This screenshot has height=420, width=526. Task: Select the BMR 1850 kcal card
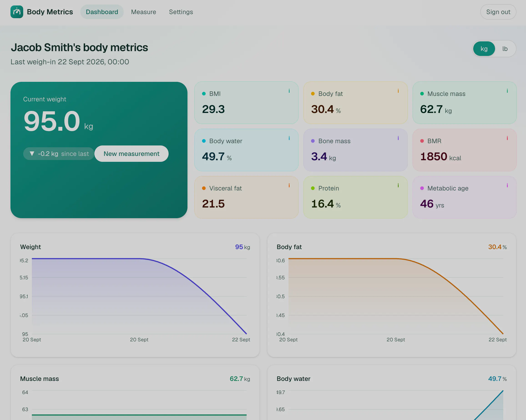pyautogui.click(x=465, y=150)
